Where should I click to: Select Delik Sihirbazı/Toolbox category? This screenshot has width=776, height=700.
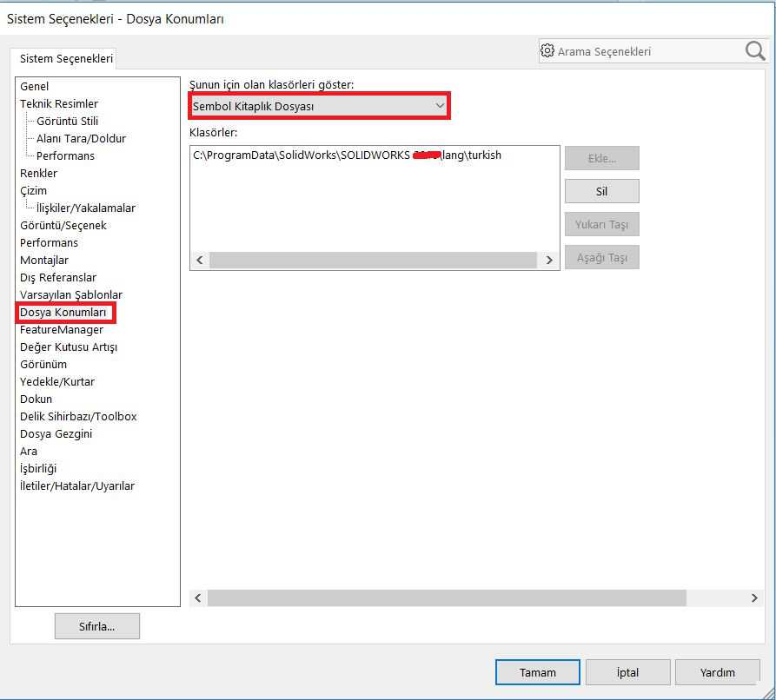click(x=78, y=416)
